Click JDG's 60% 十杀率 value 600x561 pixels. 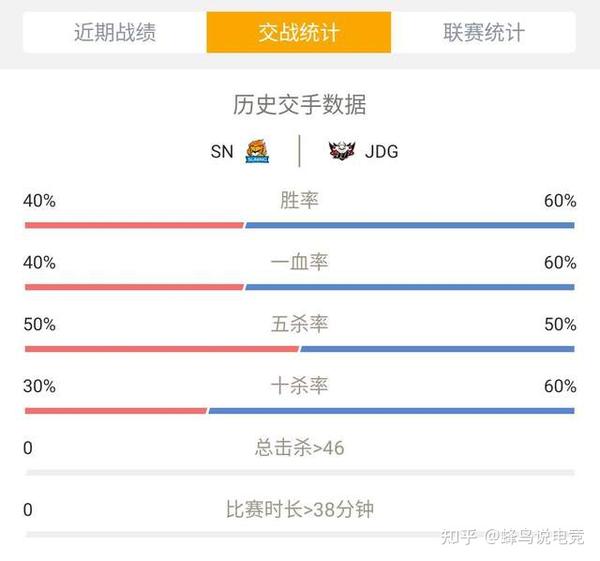tap(560, 386)
